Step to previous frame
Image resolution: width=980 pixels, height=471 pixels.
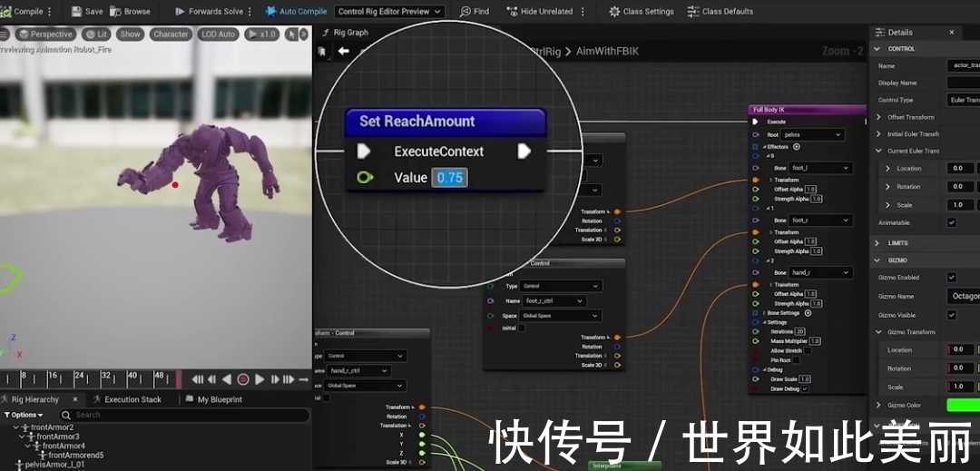211,379
